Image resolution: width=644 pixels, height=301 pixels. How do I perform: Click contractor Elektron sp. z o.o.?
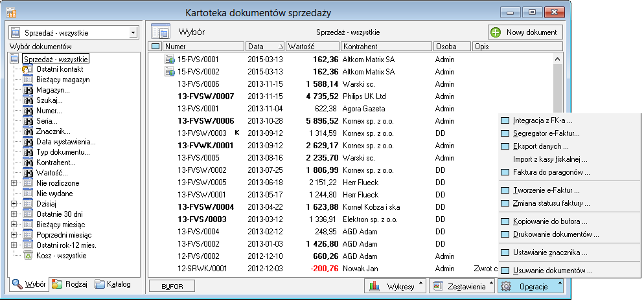click(371, 219)
